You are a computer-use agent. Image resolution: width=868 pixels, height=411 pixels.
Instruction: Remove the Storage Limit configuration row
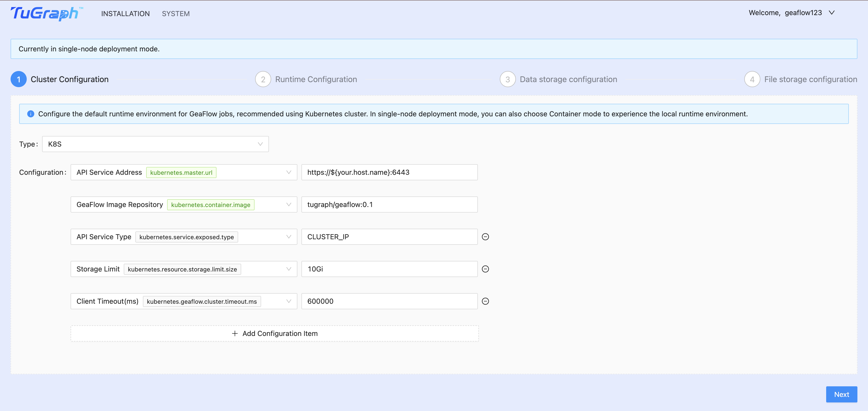point(486,269)
